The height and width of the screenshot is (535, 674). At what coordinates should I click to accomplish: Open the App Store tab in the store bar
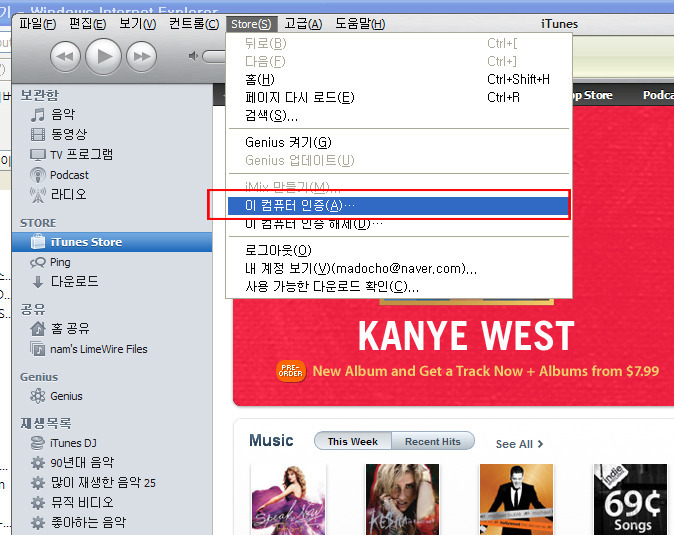pyautogui.click(x=593, y=95)
